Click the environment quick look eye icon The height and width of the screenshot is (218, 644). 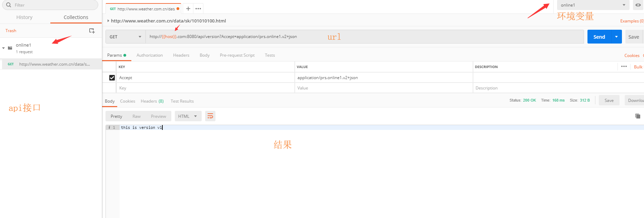click(638, 5)
